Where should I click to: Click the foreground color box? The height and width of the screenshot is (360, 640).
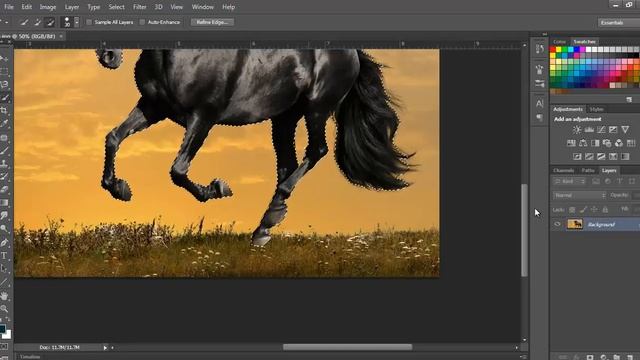2,329
